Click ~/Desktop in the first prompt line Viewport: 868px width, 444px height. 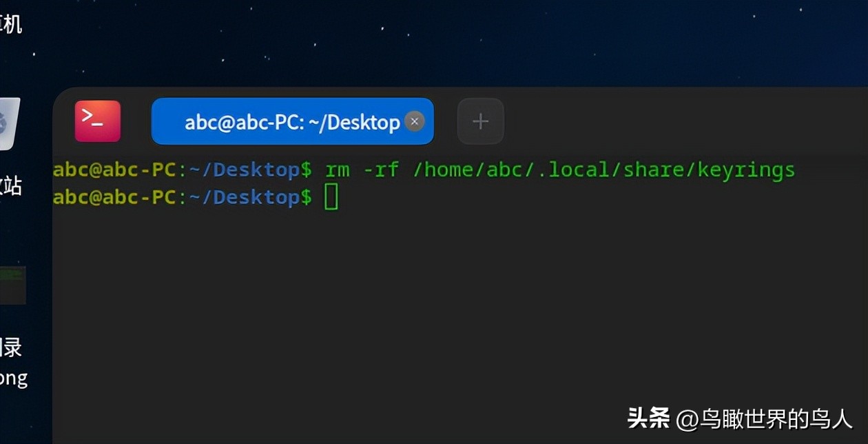coord(244,170)
